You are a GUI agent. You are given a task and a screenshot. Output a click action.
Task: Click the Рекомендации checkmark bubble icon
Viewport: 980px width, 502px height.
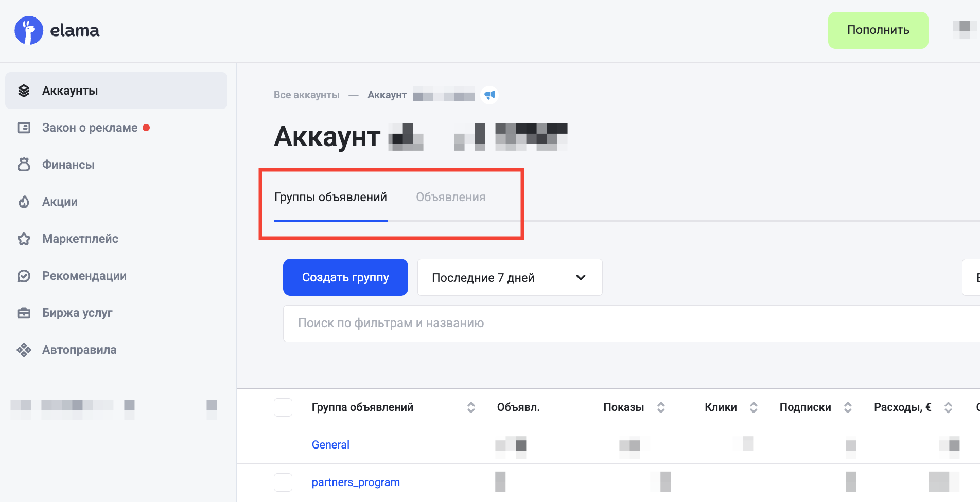(24, 276)
